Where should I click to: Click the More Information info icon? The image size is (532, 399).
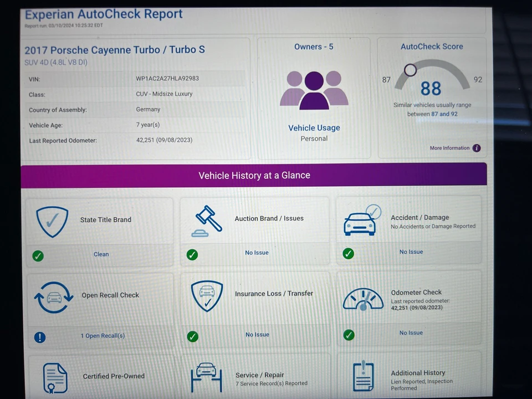[477, 148]
